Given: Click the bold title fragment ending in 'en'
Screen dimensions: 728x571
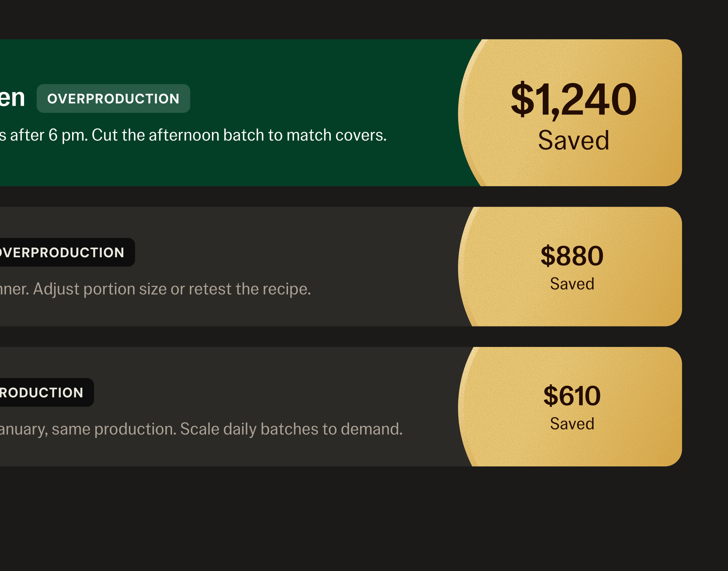Looking at the screenshot, I should pos(12,98).
